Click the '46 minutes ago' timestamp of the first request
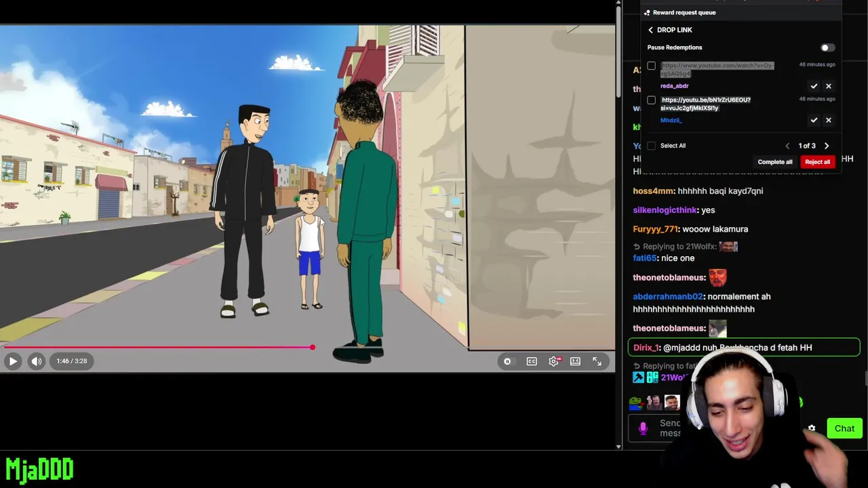This screenshot has height=488, width=868. tap(816, 64)
